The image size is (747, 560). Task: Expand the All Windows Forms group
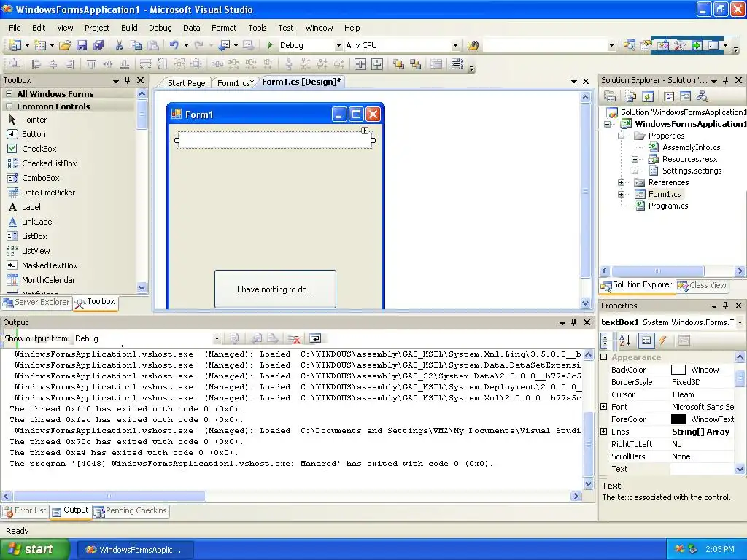(x=9, y=94)
